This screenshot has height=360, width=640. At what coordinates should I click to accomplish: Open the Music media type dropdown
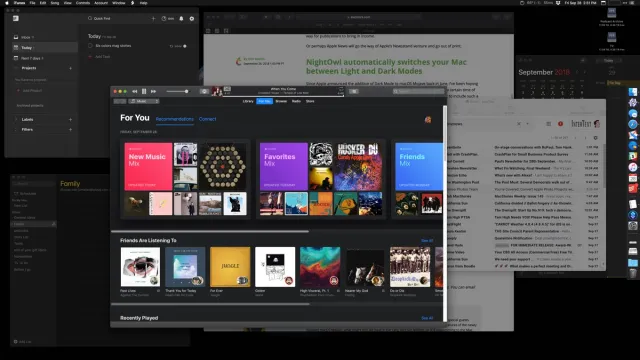click(144, 101)
